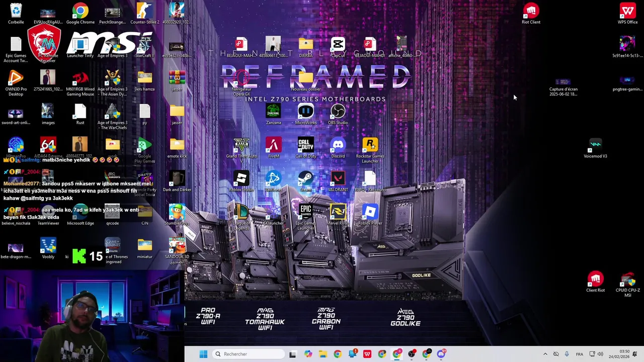The image size is (644, 362).
Task: Open the Roblox Player desktop shortcut
Action: tap(370, 215)
